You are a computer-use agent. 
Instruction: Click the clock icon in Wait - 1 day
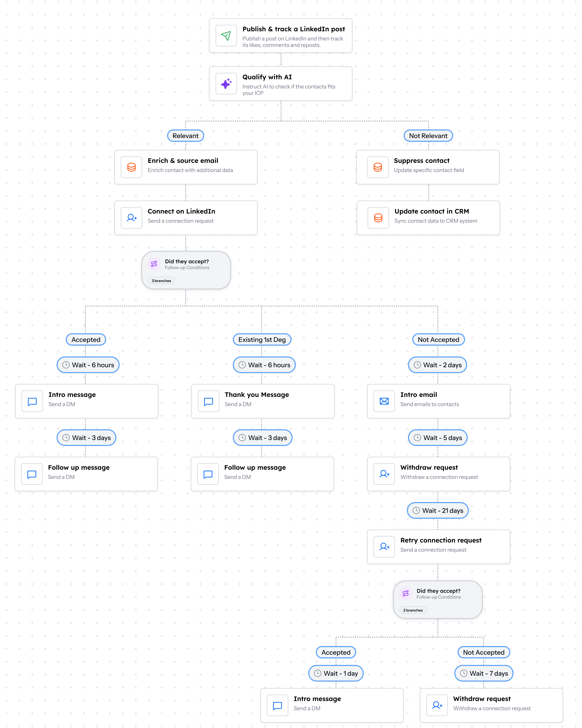[318, 673]
